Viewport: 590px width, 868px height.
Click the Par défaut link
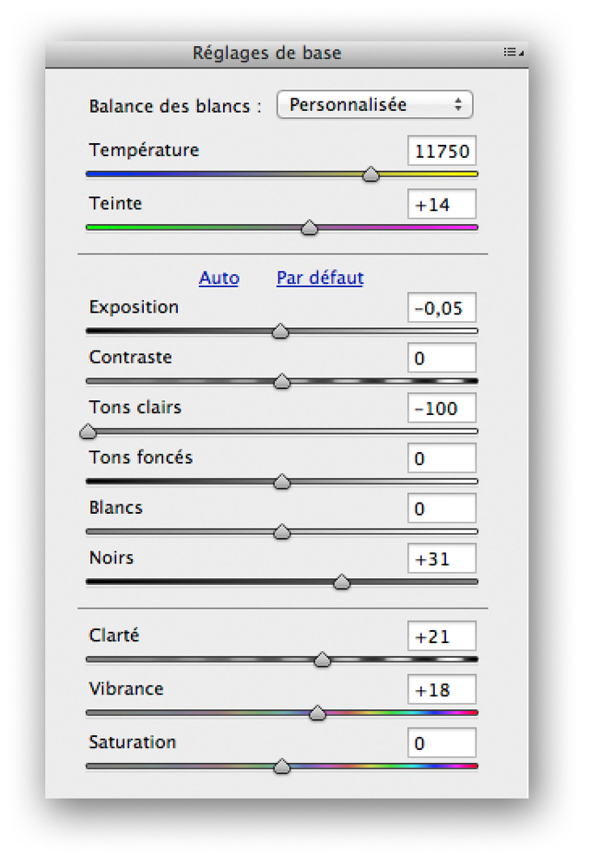320,278
